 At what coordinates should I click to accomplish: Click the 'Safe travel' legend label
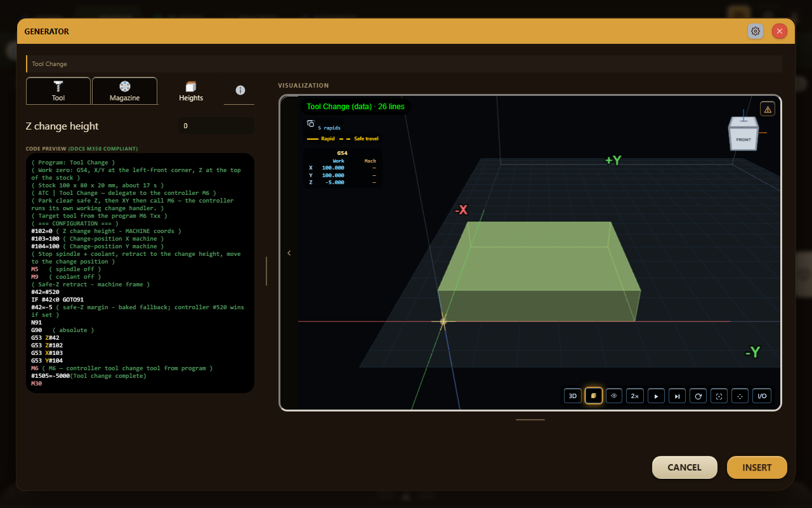coord(367,138)
